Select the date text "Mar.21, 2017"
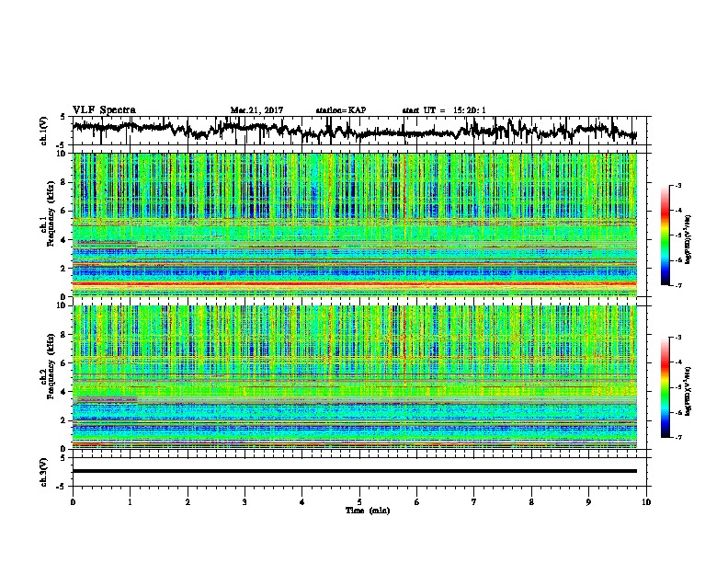Viewport: 728px width, 563px height. tap(256, 110)
